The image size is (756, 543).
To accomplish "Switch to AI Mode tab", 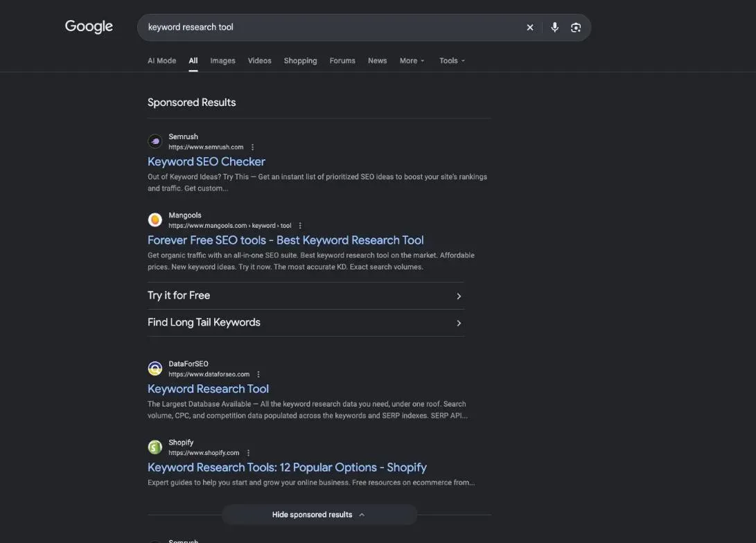I will pyautogui.click(x=161, y=61).
